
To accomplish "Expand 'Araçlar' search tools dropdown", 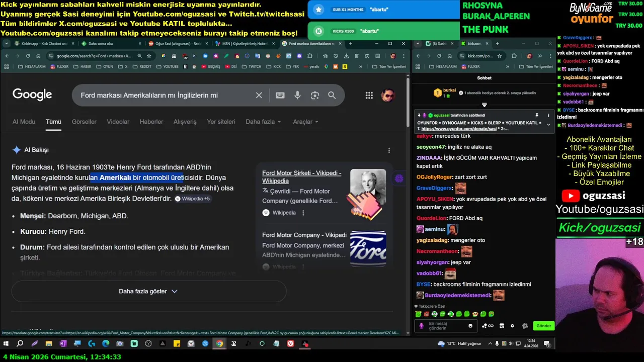I will tap(305, 122).
